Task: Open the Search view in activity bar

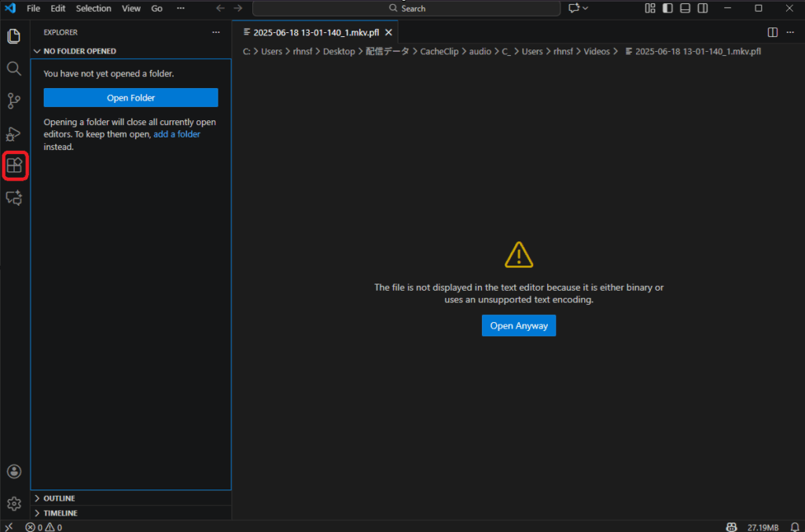Action: point(14,68)
